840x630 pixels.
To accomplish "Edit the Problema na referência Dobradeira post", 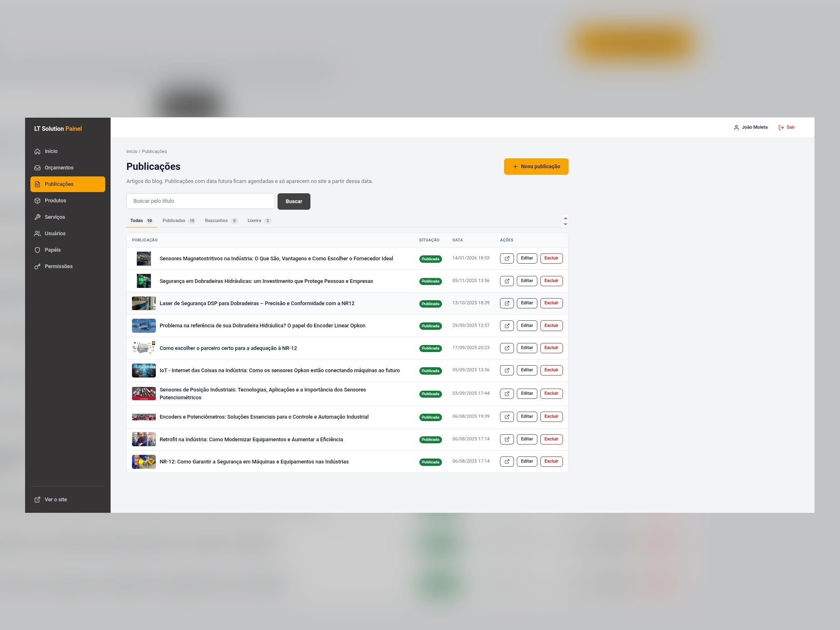I will (527, 326).
